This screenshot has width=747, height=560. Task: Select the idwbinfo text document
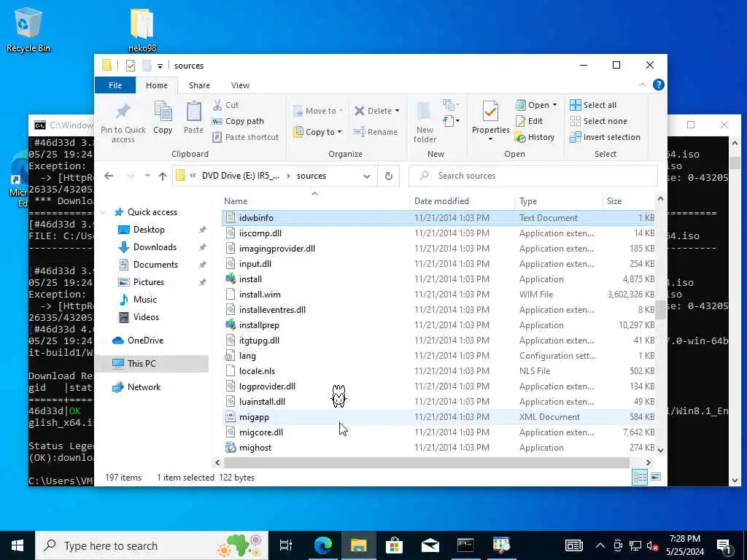click(438, 217)
